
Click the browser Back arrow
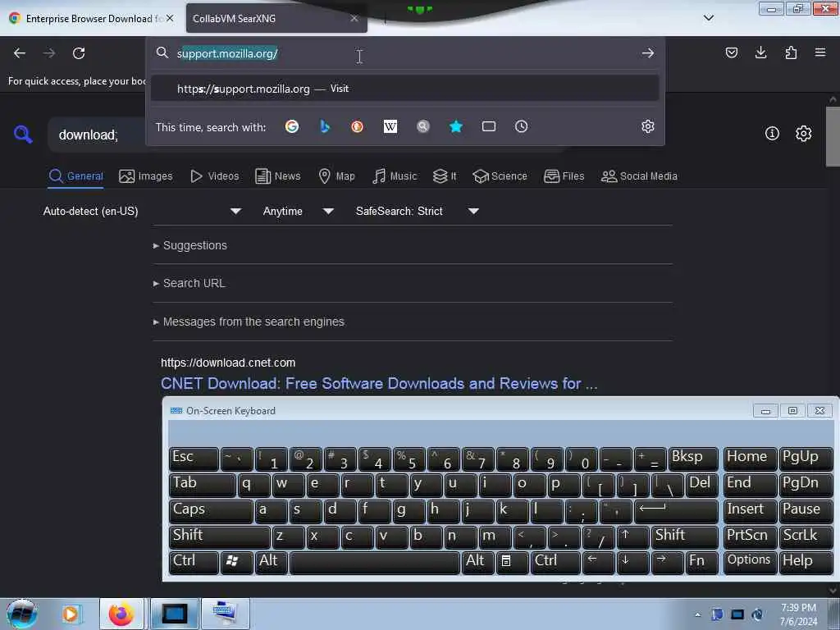(x=20, y=53)
